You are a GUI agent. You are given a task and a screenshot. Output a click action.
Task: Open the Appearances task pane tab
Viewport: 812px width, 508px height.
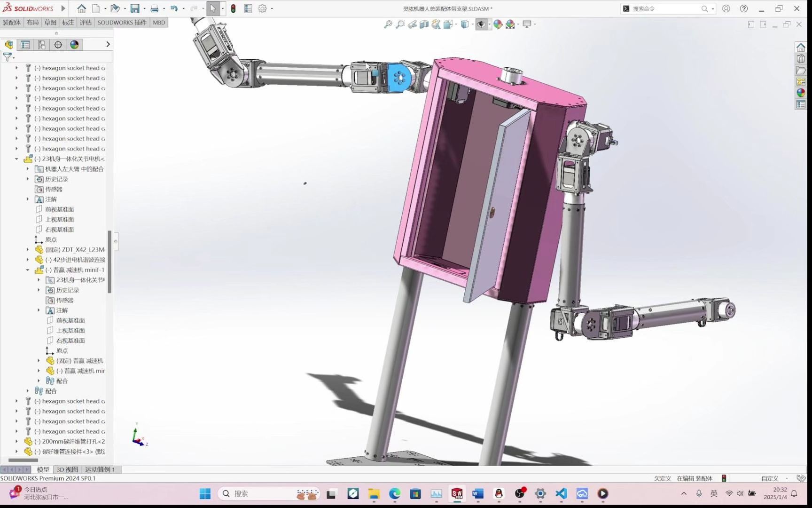pos(801,93)
